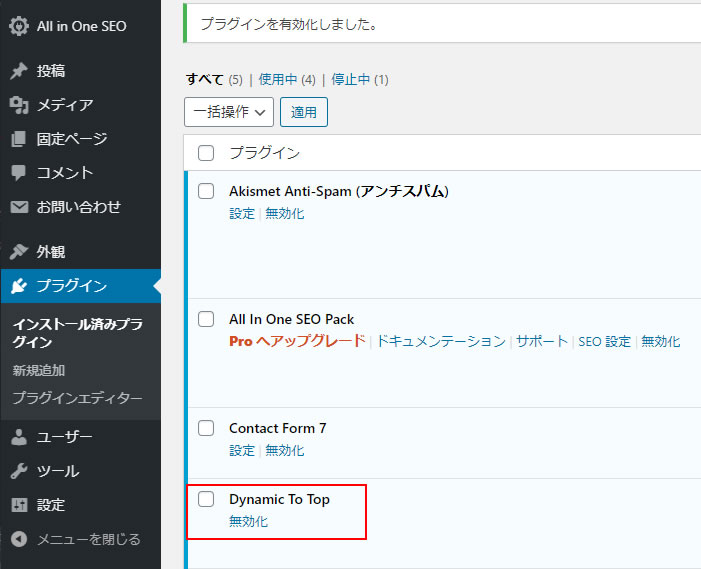Open SEO 設定 link
Viewport: 701px width, 569px height.
[x=604, y=341]
